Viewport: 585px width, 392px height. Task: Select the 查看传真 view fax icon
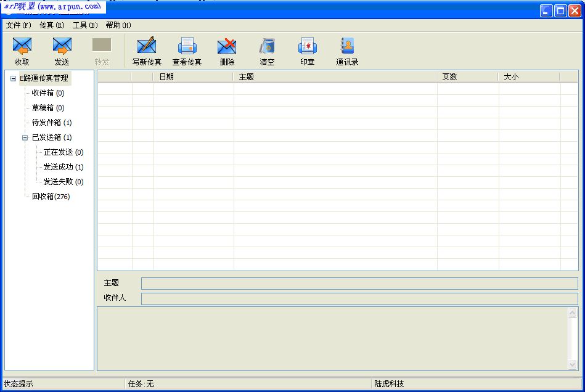coord(187,49)
